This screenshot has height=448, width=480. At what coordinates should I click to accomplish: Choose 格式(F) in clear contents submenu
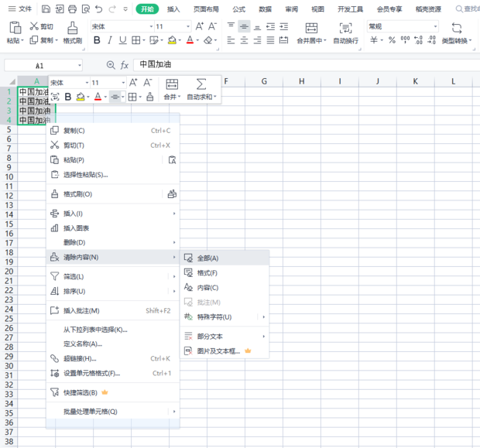click(x=225, y=272)
